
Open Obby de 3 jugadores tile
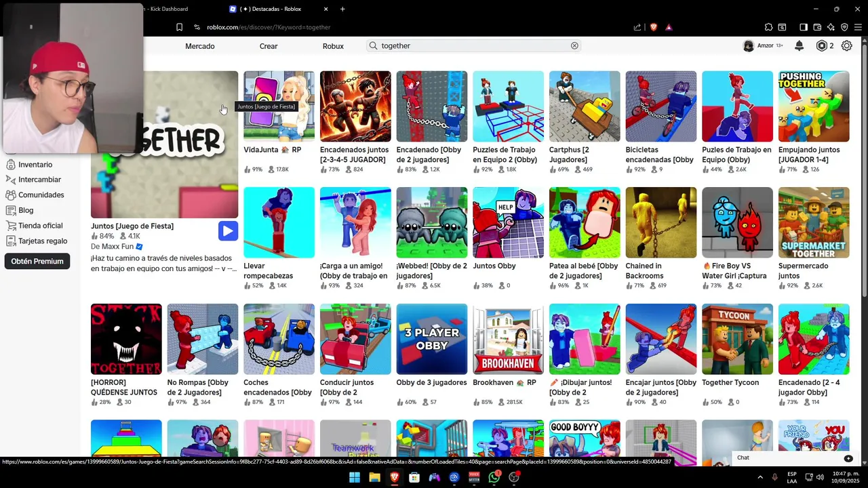point(432,355)
